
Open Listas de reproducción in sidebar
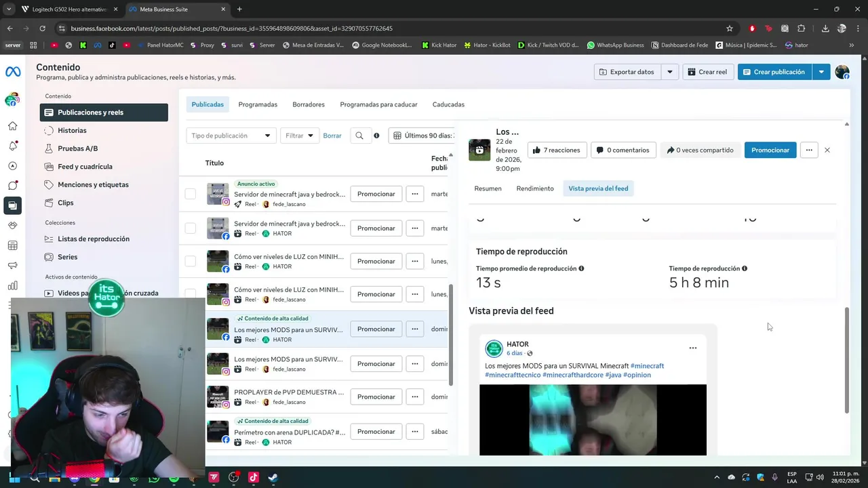tap(104, 239)
